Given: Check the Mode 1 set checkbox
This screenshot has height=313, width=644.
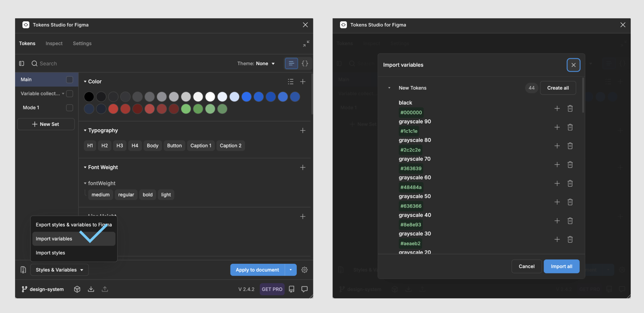Looking at the screenshot, I should 70,108.
